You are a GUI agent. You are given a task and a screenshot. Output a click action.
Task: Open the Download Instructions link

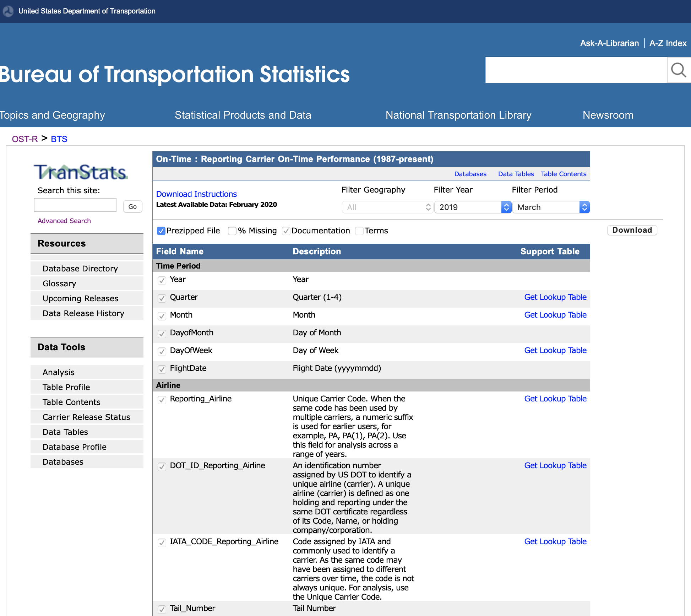tap(196, 194)
